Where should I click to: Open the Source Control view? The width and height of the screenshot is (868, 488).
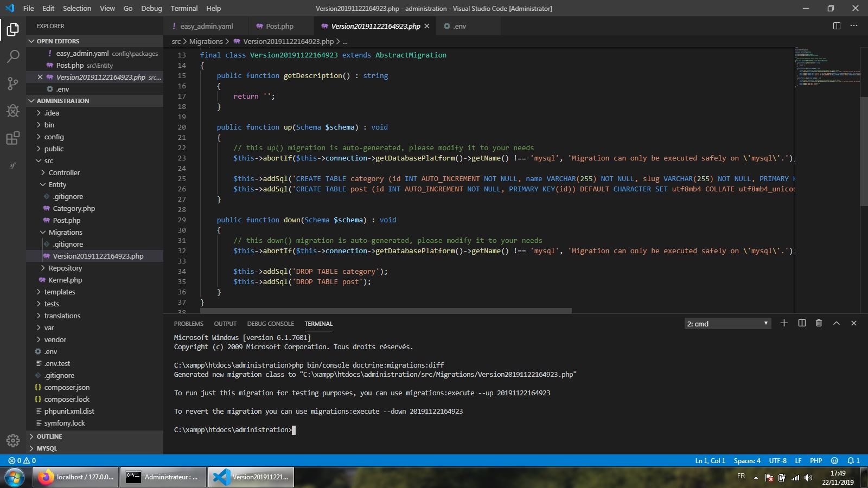(13, 84)
